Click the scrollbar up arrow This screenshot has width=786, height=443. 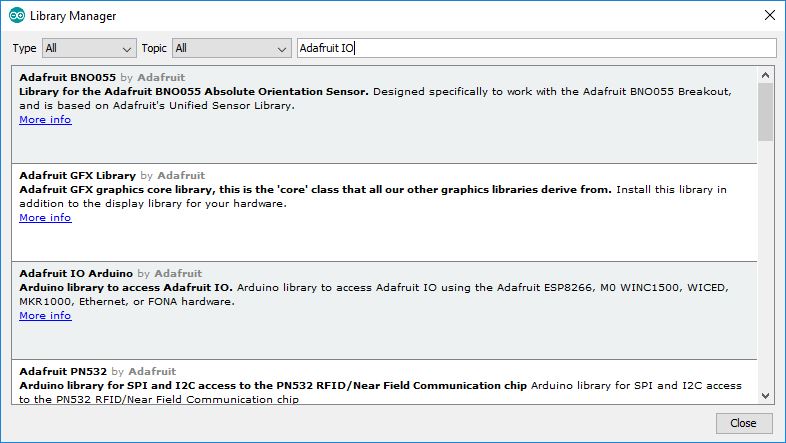coord(766,73)
